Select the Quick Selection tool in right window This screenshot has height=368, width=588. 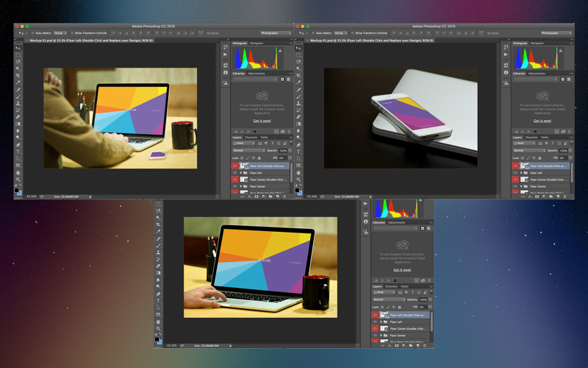[x=298, y=68]
